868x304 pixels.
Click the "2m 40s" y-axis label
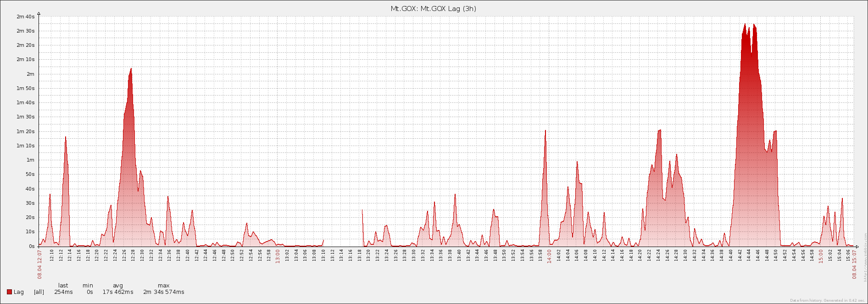point(26,17)
